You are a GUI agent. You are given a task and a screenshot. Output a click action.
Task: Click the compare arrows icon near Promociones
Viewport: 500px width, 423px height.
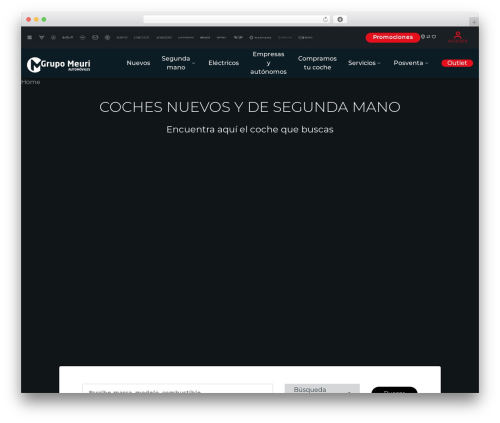coord(428,37)
